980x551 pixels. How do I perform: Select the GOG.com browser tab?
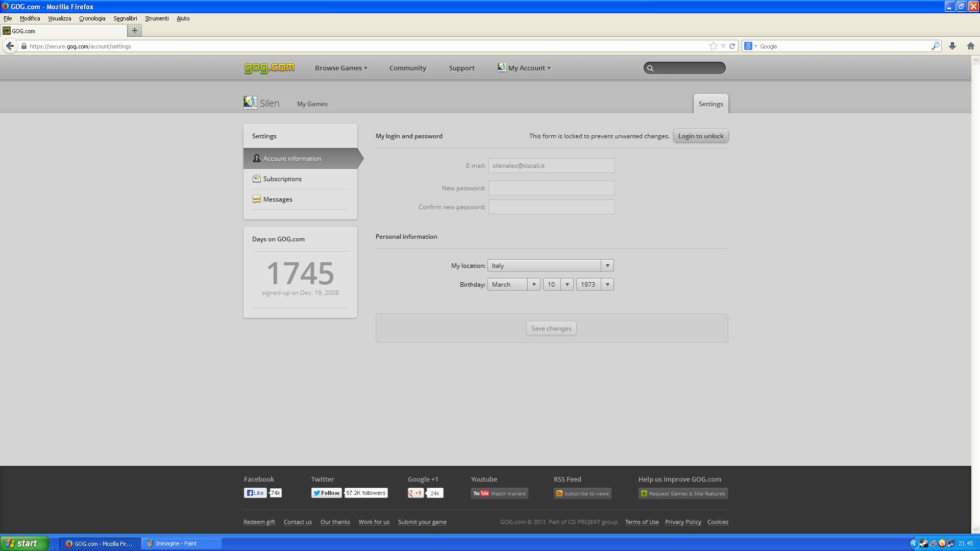tap(64, 31)
